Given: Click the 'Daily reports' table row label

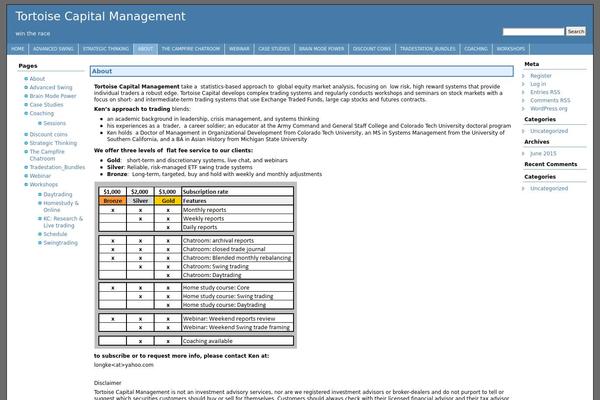Looking at the screenshot, I should [x=200, y=227].
